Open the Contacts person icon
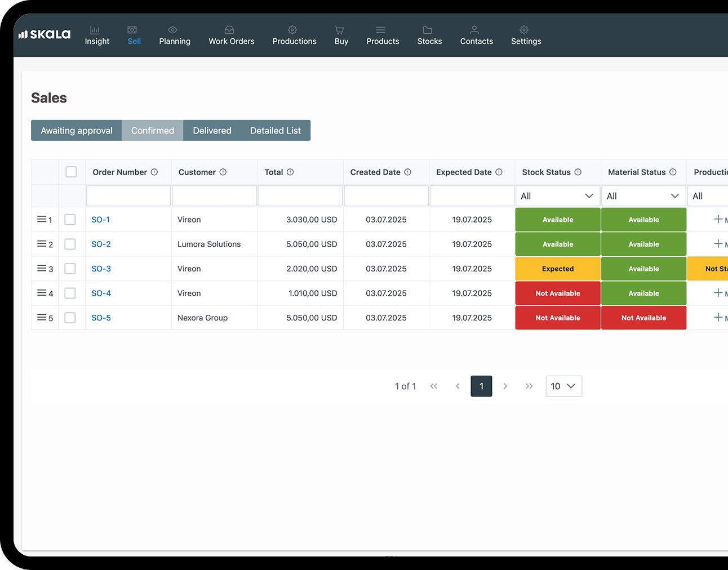Viewport: 728px width, 570px height. click(x=474, y=30)
